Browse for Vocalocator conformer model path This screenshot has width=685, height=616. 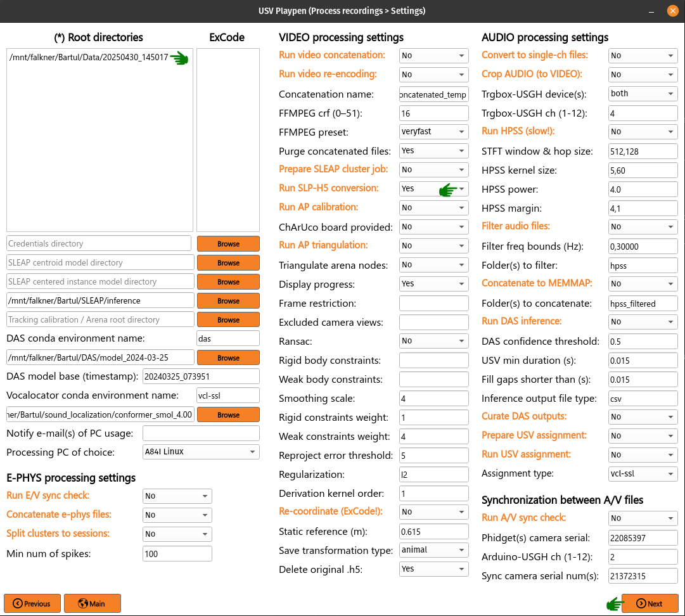pos(228,414)
